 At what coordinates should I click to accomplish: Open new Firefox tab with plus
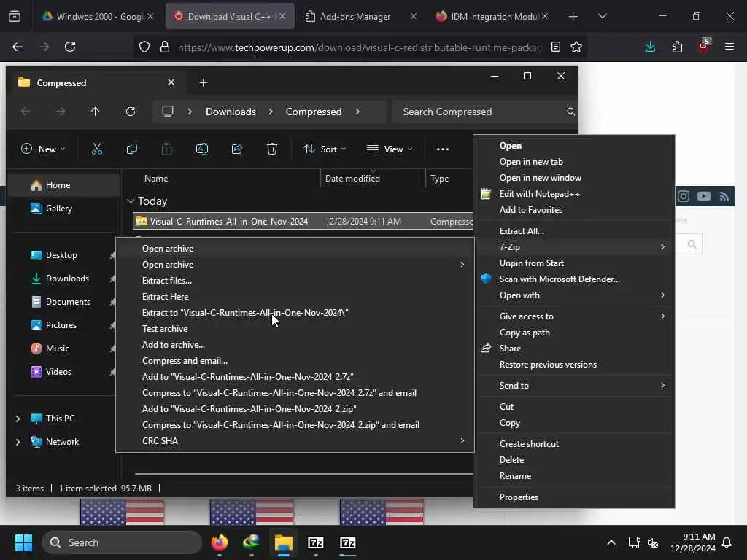point(573,16)
